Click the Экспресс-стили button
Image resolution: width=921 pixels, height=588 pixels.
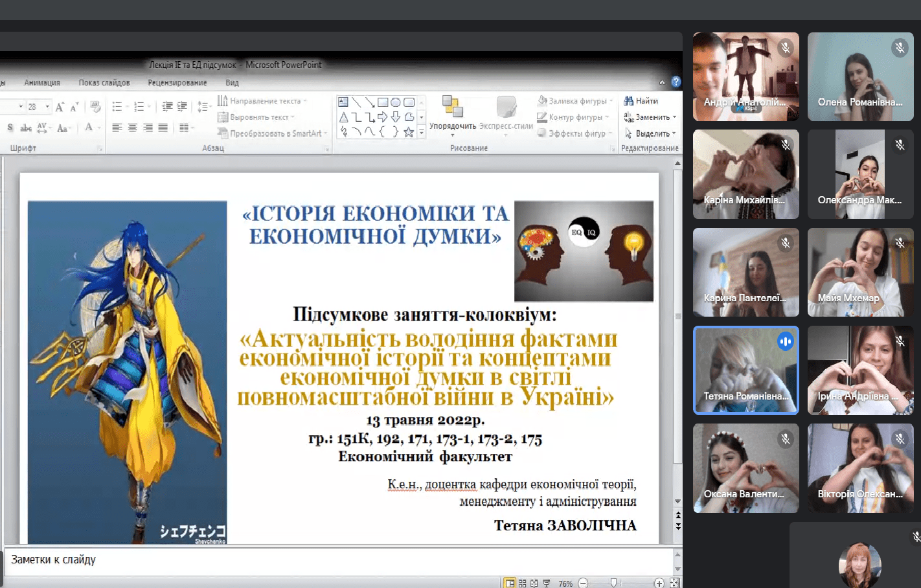tap(506, 113)
